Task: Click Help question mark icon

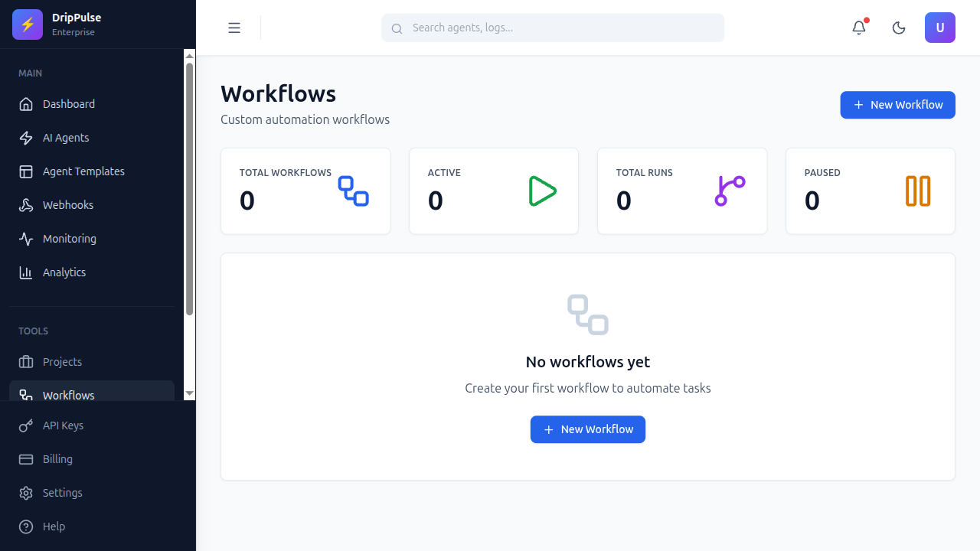Action: [x=26, y=527]
